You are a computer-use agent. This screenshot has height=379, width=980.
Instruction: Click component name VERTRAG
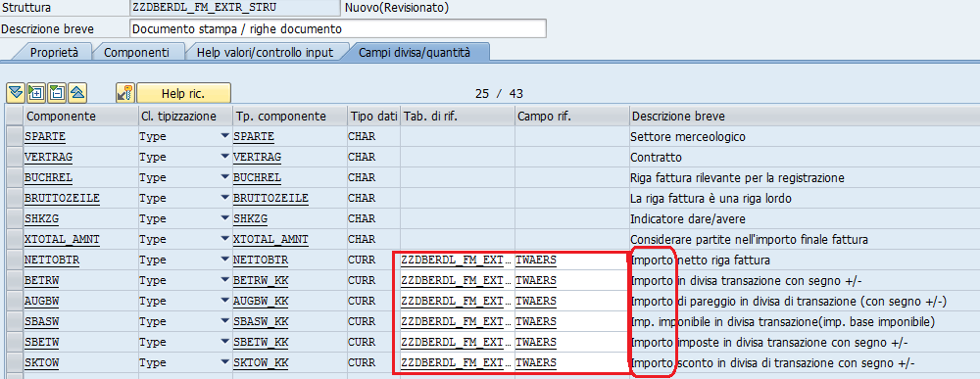point(48,157)
